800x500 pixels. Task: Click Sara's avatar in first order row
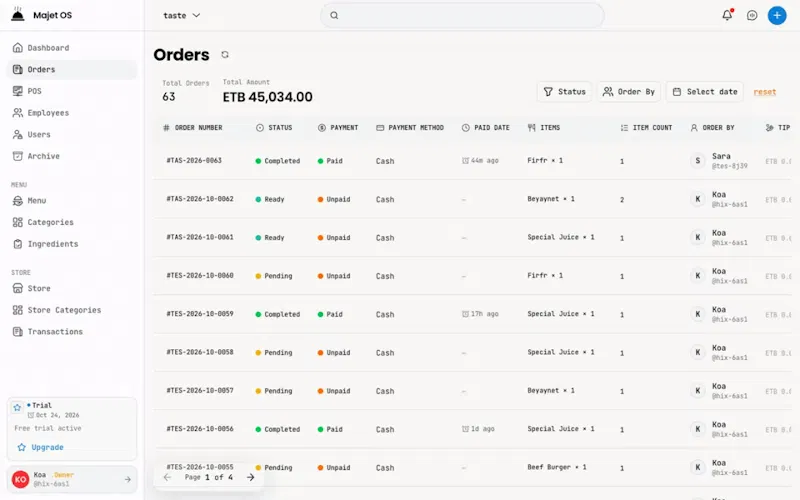[697, 161]
